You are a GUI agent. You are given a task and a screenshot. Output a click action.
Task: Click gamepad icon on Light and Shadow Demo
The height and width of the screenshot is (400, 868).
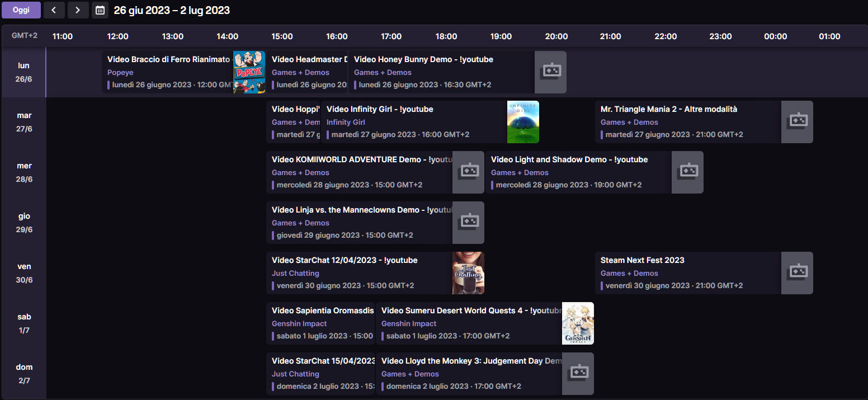coord(687,172)
